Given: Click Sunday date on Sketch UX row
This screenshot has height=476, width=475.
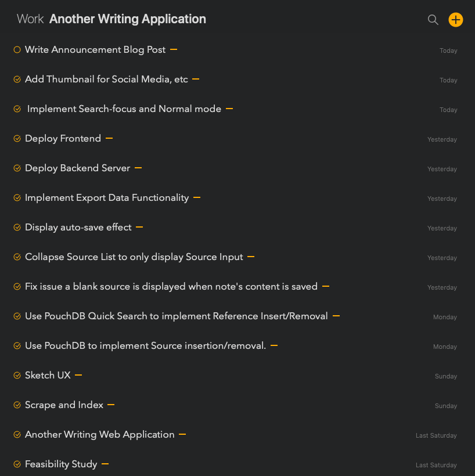Looking at the screenshot, I should (446, 376).
